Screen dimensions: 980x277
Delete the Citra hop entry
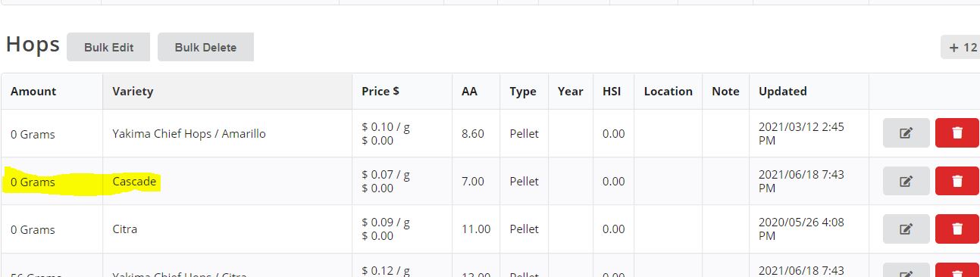point(957,229)
